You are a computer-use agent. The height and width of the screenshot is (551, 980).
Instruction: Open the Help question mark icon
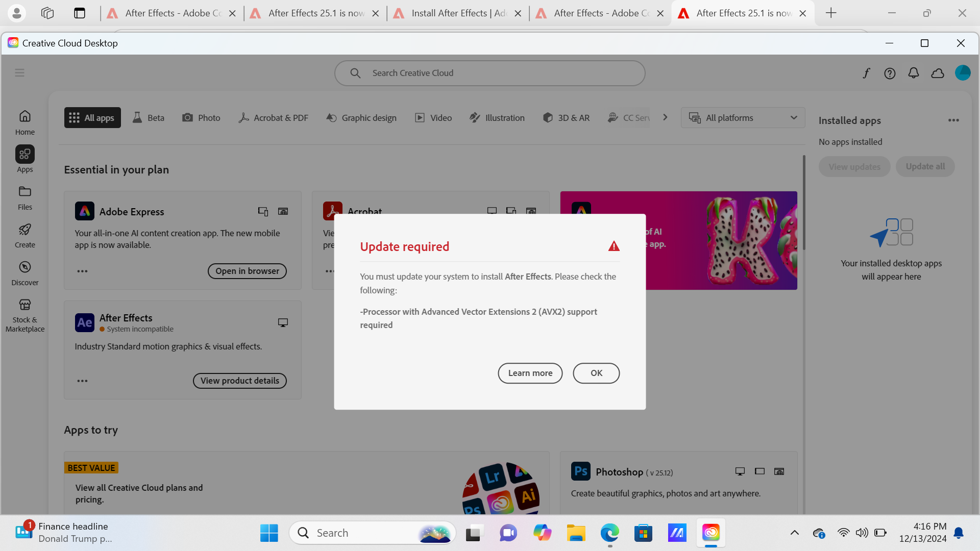pyautogui.click(x=890, y=73)
